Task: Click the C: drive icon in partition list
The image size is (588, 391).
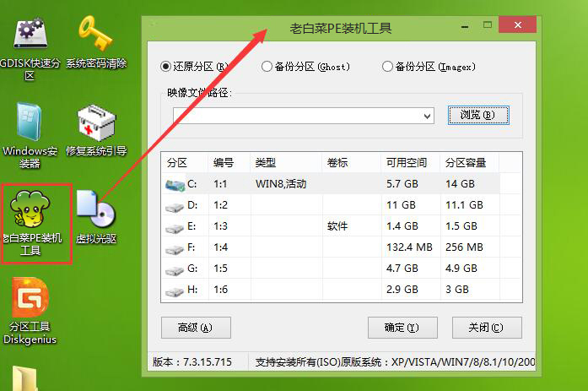Action: (175, 185)
